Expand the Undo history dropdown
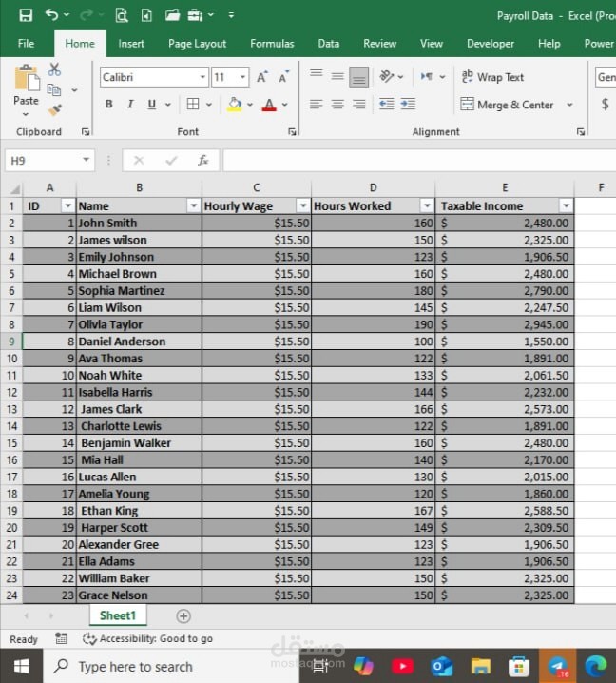The image size is (616, 683). pyautogui.click(x=67, y=15)
